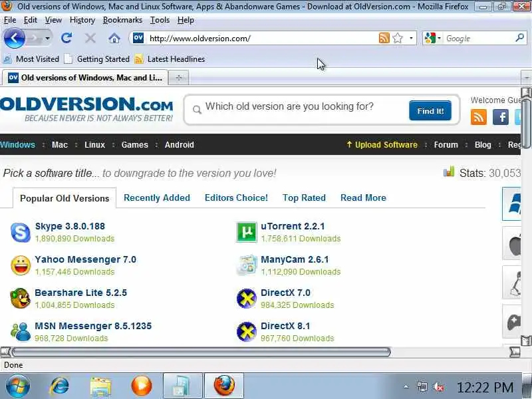Open the Edit menu
The image size is (532, 399).
(30, 20)
